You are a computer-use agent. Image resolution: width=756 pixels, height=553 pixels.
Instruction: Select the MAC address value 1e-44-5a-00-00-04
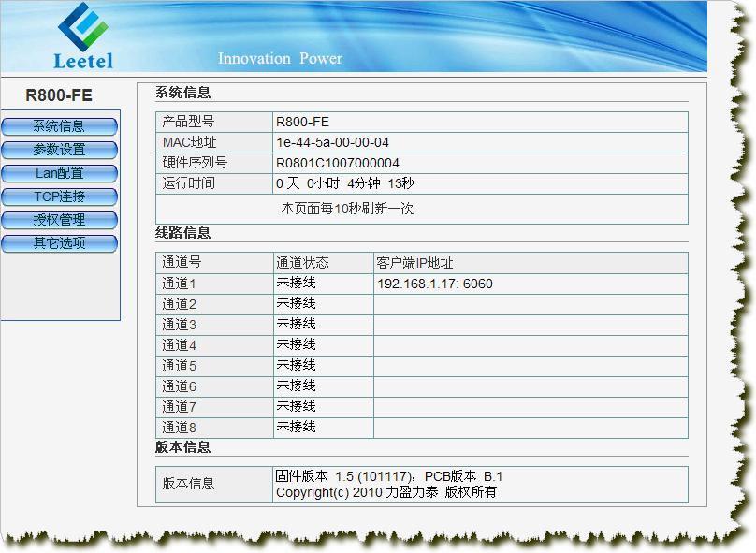[332, 142]
